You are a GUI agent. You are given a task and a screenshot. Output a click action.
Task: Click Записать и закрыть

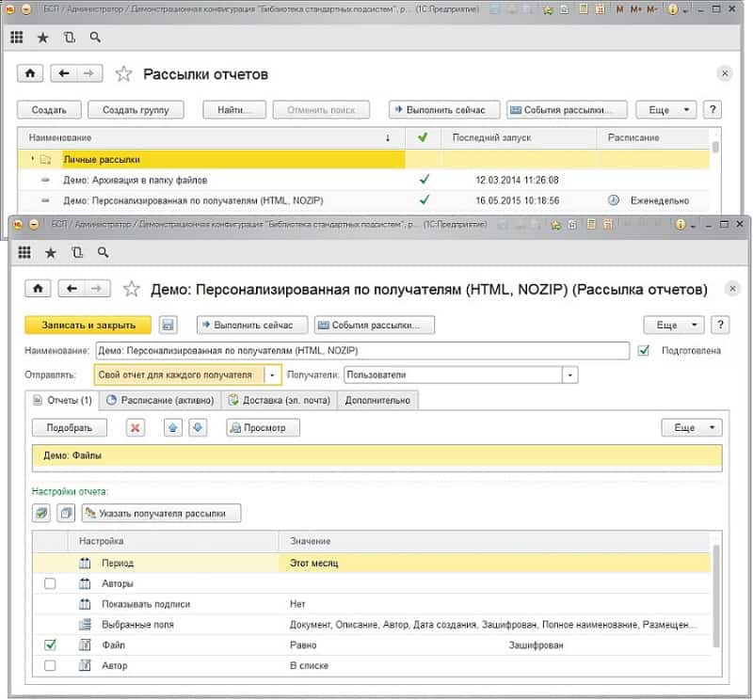coord(88,325)
